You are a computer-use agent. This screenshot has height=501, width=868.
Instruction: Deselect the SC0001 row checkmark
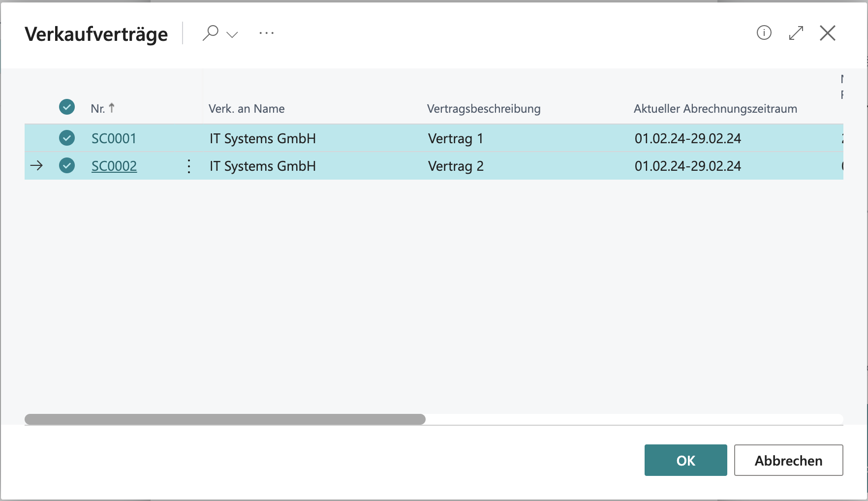coord(67,138)
